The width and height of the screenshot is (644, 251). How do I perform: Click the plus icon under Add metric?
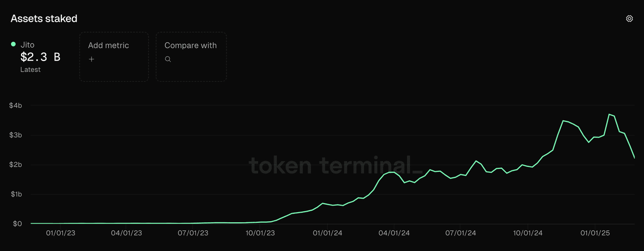(x=91, y=59)
